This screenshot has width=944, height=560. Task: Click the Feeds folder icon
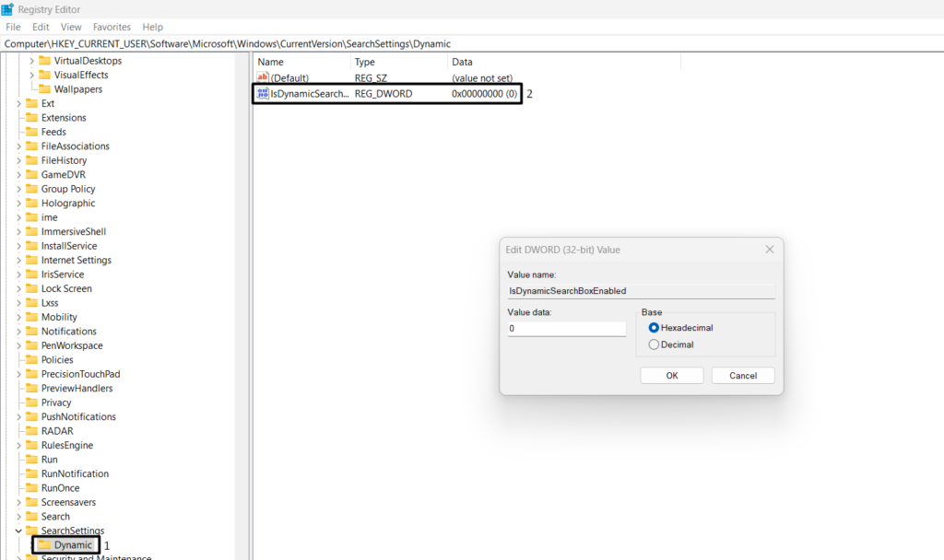tap(32, 132)
